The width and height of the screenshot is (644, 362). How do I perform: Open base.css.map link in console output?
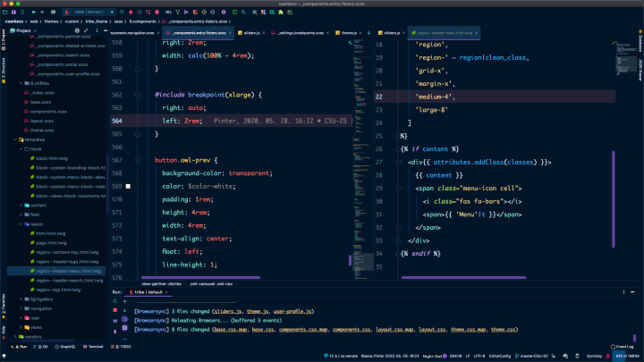point(230,330)
